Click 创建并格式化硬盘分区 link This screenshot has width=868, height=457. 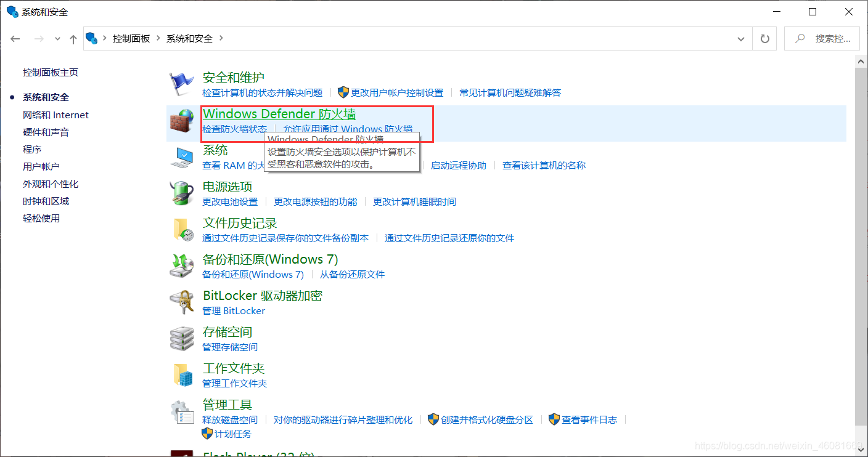[487, 419]
